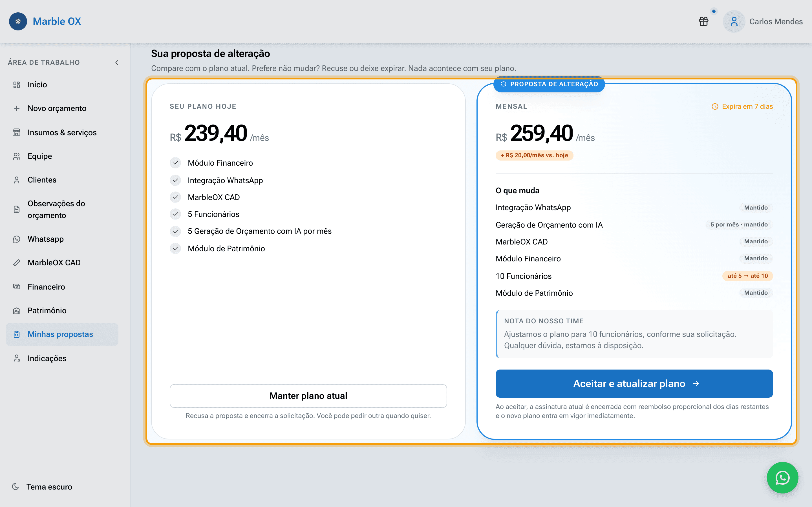
Task: Toggle Tema escuro dark mode
Action: pyautogui.click(x=42, y=486)
